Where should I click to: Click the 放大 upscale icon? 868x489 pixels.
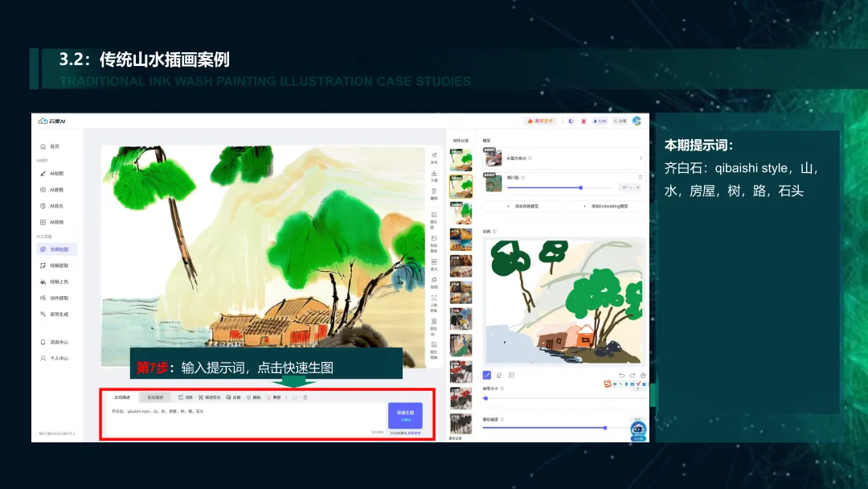tap(434, 261)
